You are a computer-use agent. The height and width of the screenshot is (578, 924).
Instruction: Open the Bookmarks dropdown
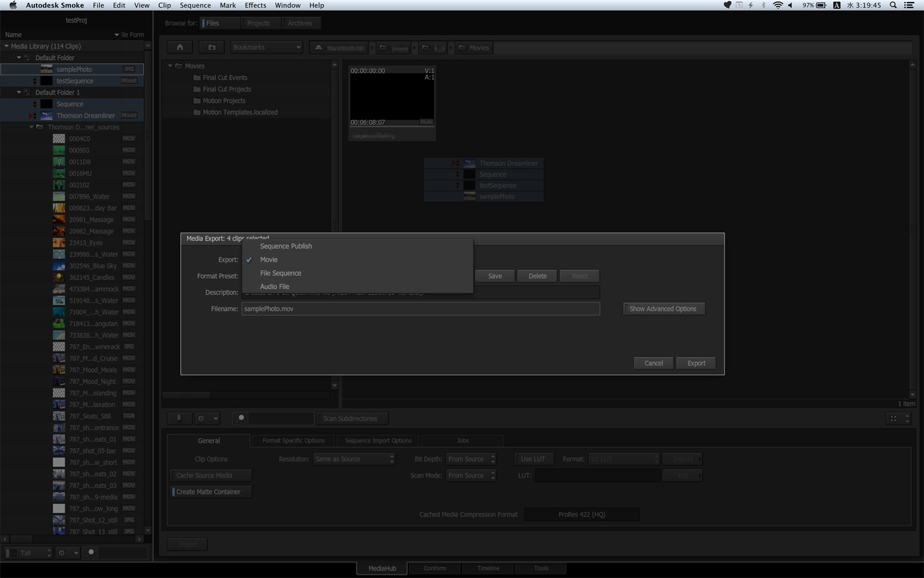pyautogui.click(x=266, y=47)
